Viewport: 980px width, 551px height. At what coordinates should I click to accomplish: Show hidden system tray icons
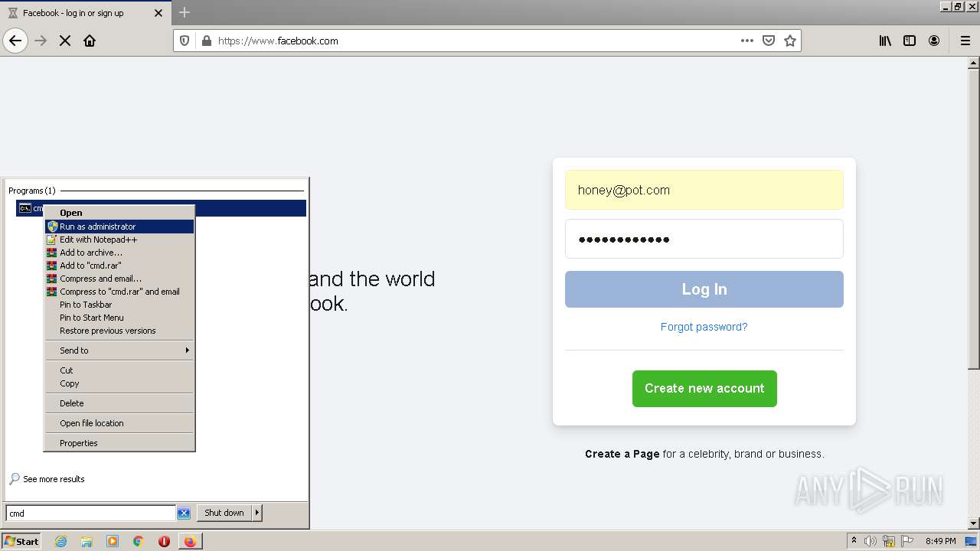pos(854,541)
